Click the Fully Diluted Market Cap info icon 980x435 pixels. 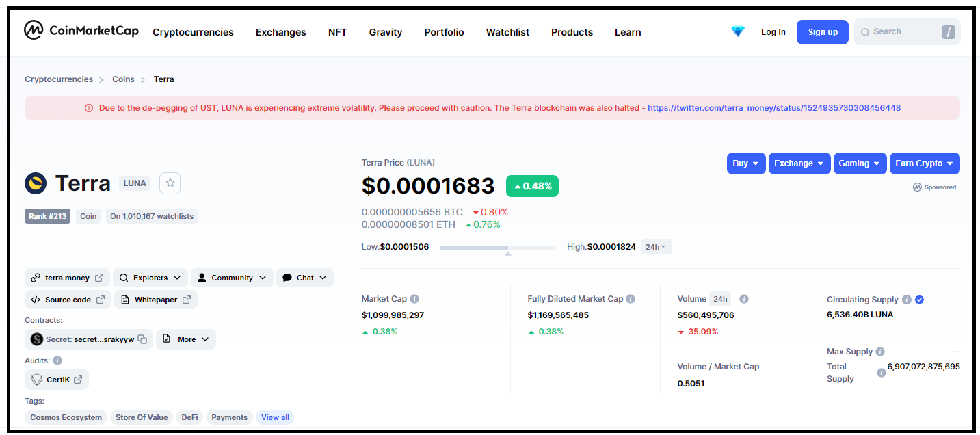tap(631, 299)
